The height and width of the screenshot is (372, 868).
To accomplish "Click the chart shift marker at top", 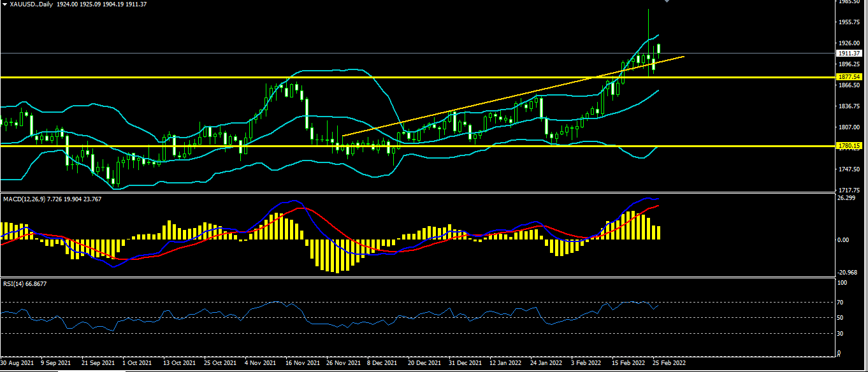I will [667, 2].
